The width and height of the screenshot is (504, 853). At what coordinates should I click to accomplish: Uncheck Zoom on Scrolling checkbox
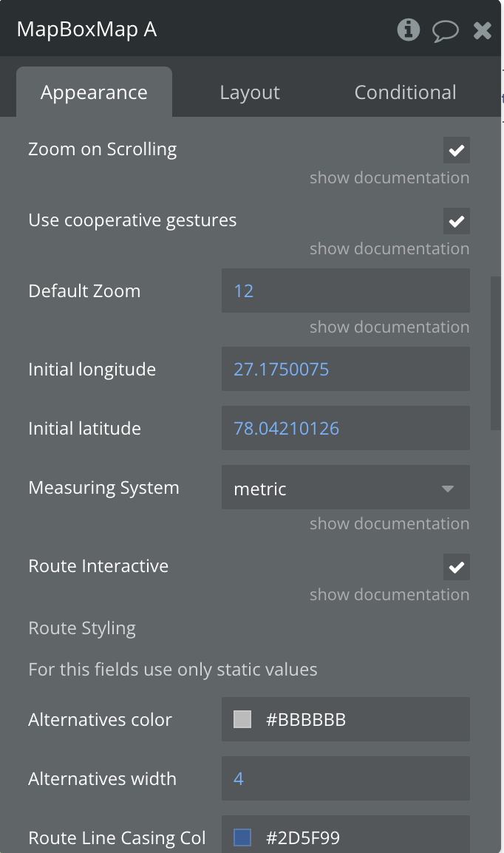[x=457, y=150]
